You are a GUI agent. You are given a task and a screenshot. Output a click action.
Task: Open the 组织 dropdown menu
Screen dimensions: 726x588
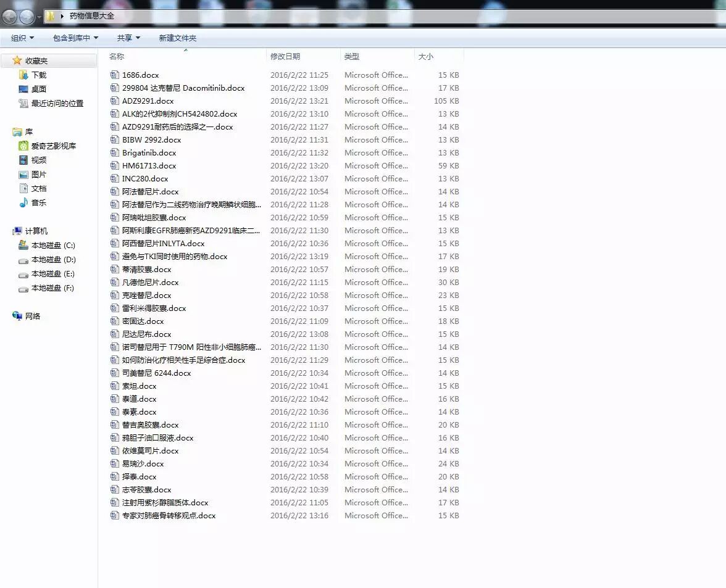(x=22, y=38)
